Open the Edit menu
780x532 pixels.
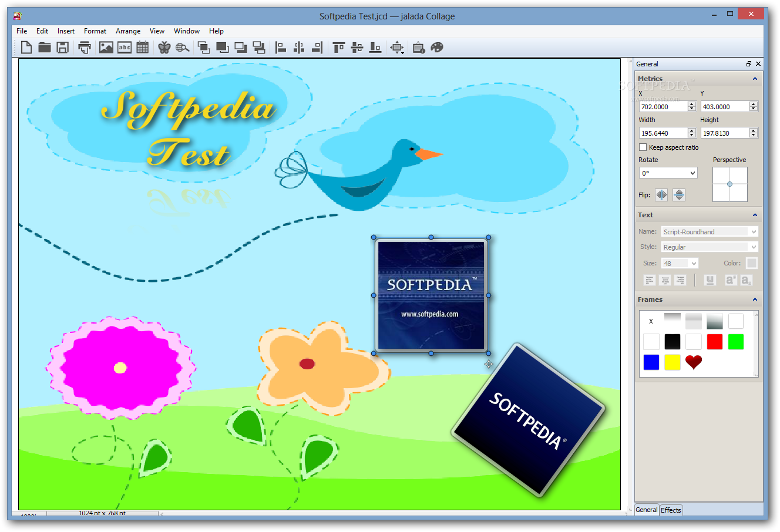click(x=42, y=31)
